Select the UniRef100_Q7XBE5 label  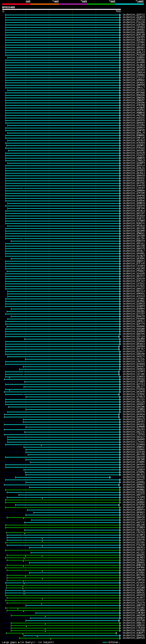134,382
